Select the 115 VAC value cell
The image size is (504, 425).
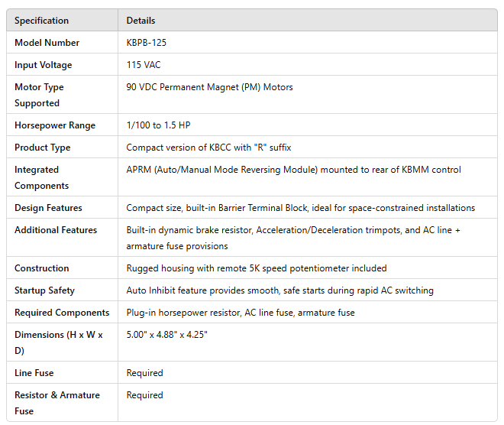click(144, 65)
